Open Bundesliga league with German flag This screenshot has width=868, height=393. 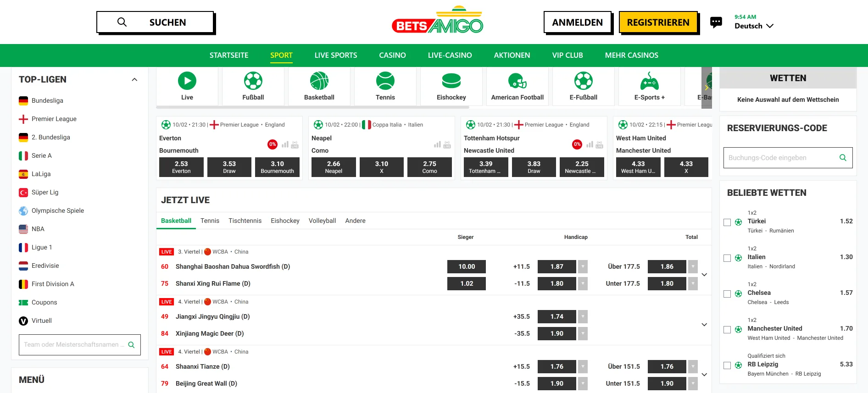[23, 100]
